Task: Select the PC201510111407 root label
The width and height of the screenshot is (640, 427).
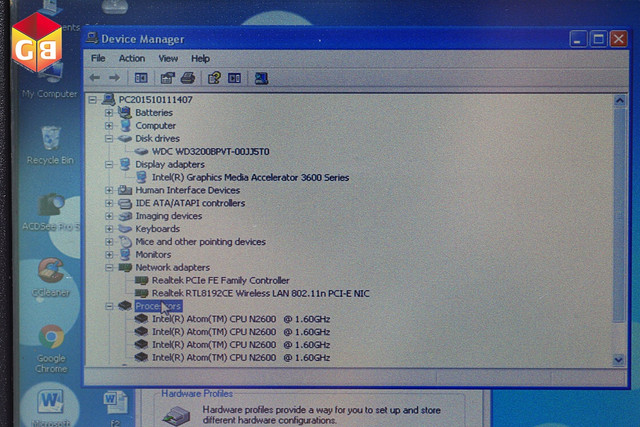Action: coord(155,100)
